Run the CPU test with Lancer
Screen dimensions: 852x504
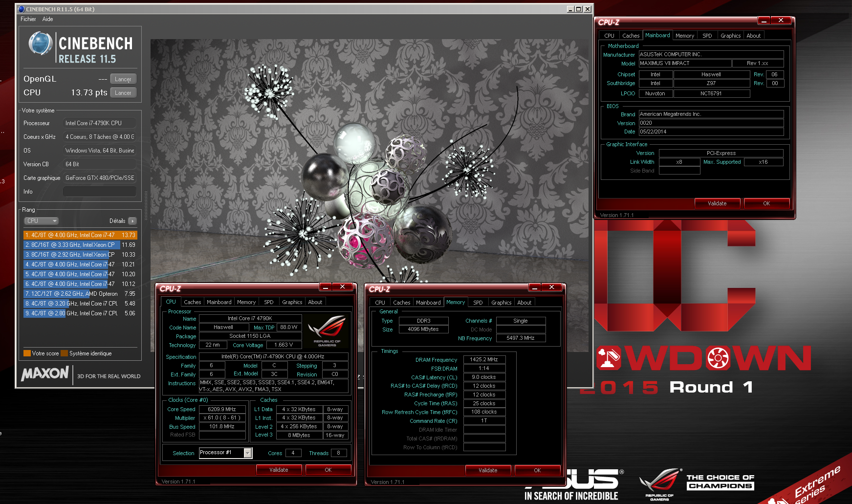(123, 93)
